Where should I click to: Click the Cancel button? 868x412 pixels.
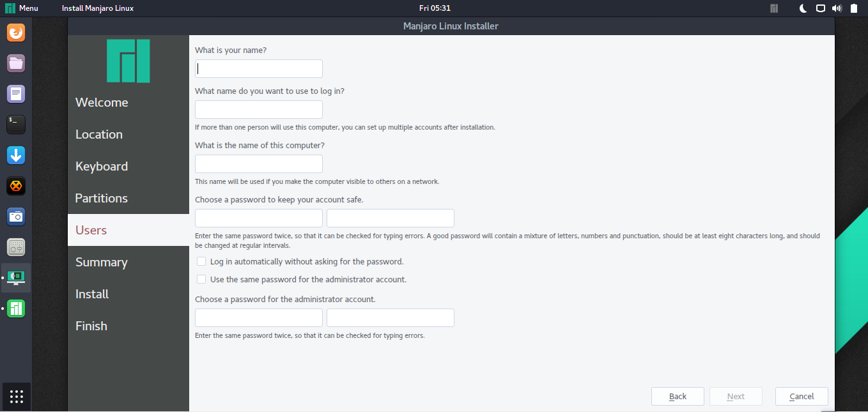click(x=802, y=396)
